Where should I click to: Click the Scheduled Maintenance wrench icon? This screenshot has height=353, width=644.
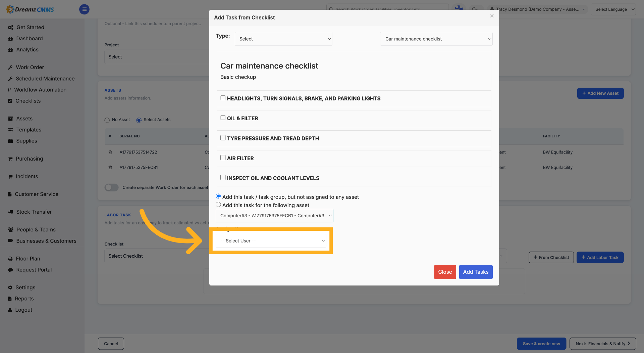click(x=10, y=79)
